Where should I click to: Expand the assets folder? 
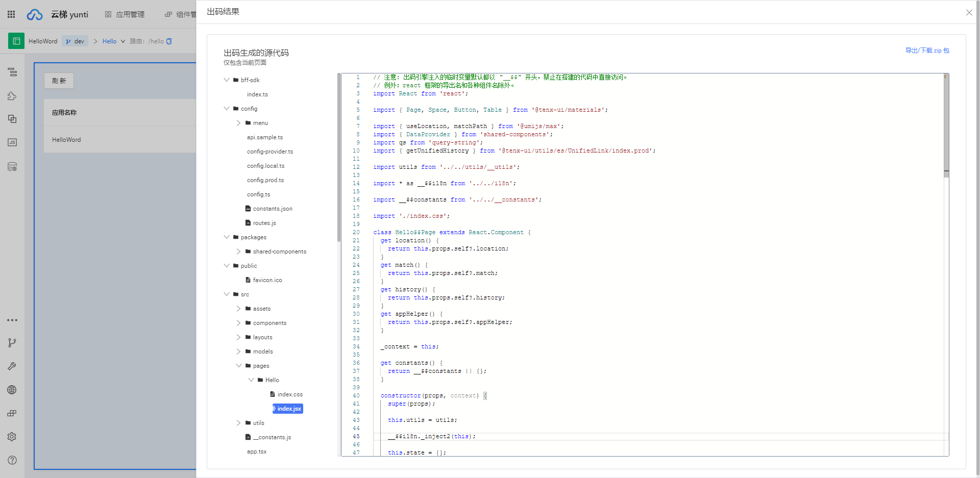238,308
